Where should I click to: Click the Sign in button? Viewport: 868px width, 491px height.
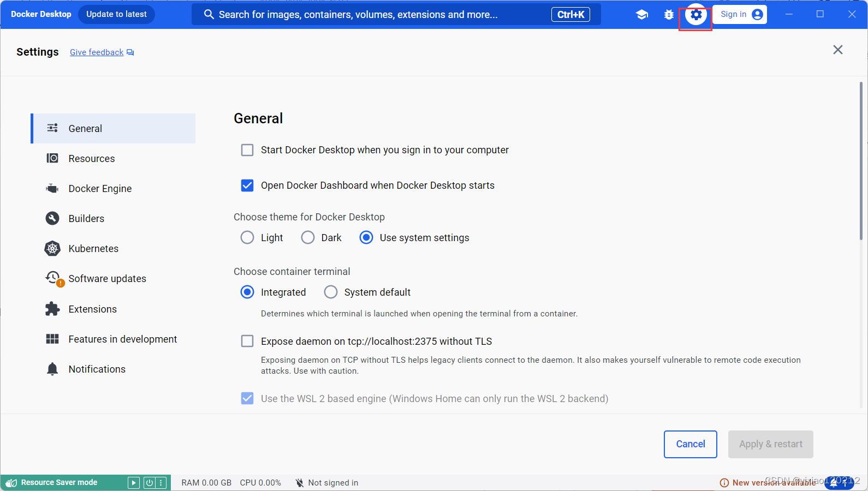point(740,14)
